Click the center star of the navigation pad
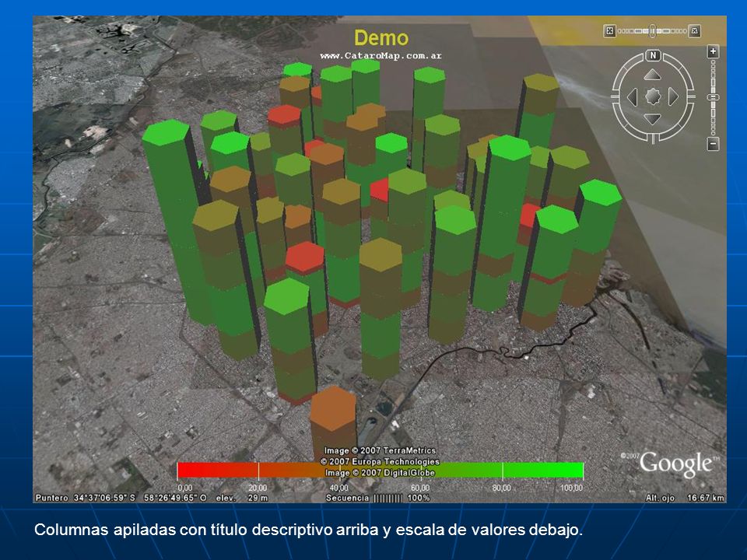Image resolution: width=747 pixels, height=560 pixels. tap(653, 97)
